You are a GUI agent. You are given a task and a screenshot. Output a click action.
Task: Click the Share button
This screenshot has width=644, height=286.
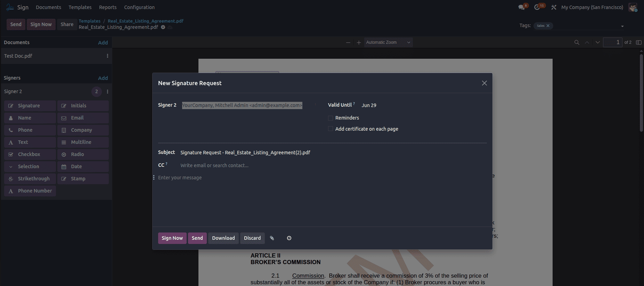[x=67, y=24]
